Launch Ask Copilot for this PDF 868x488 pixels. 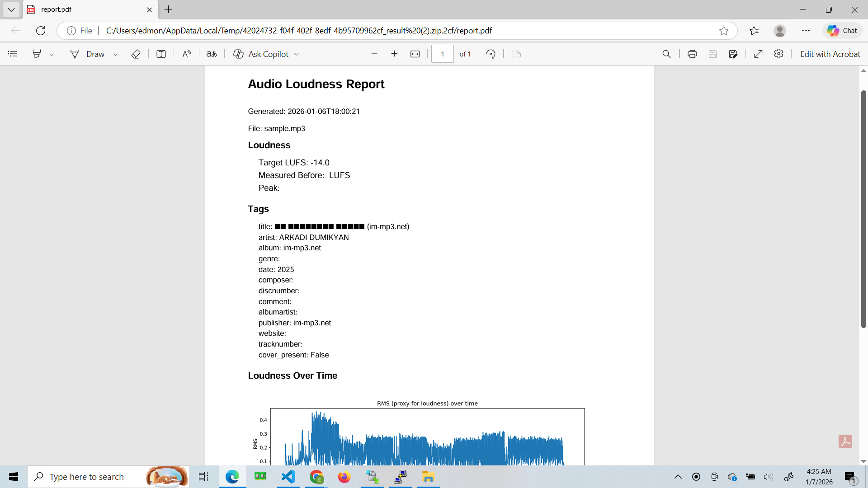pyautogui.click(x=266, y=54)
